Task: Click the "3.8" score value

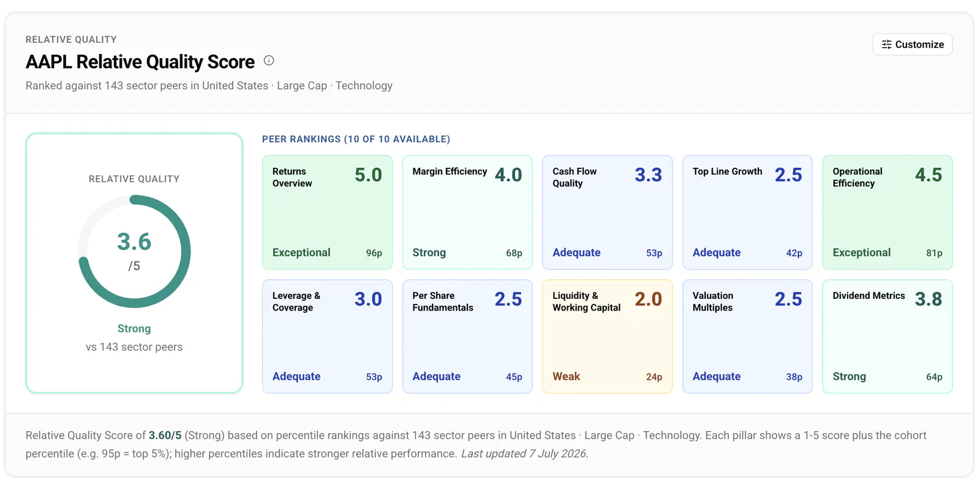Action: (929, 300)
